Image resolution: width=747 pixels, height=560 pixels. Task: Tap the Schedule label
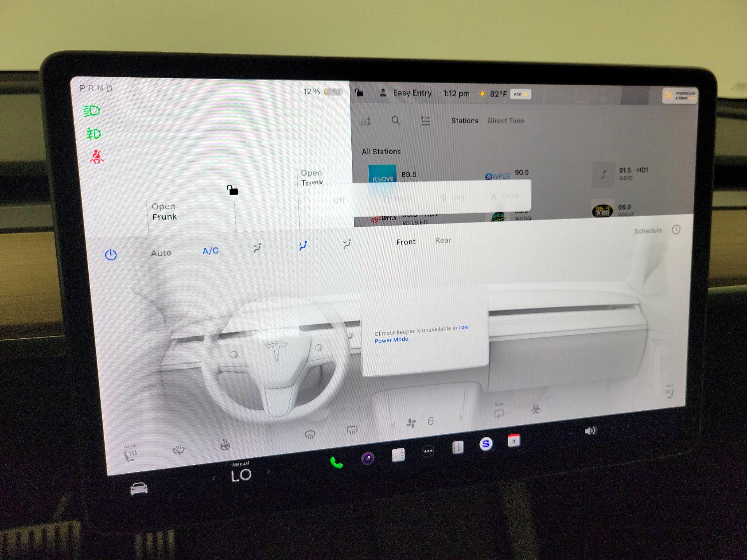pos(648,231)
